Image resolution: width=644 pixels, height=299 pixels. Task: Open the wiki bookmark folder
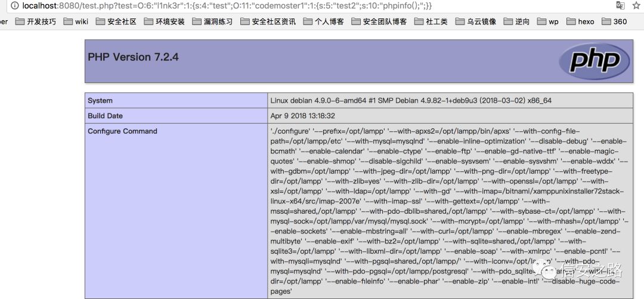(x=76, y=21)
